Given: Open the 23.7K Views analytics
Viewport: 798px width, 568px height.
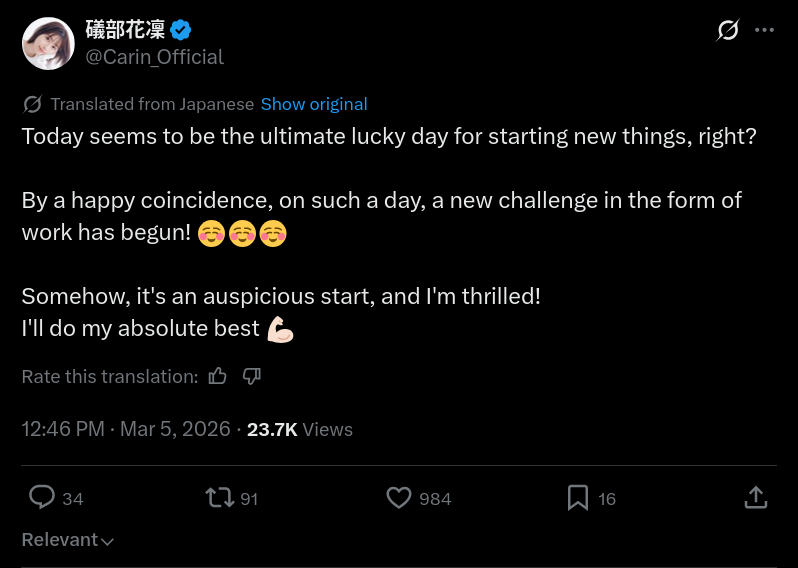Looking at the screenshot, I should (x=300, y=429).
